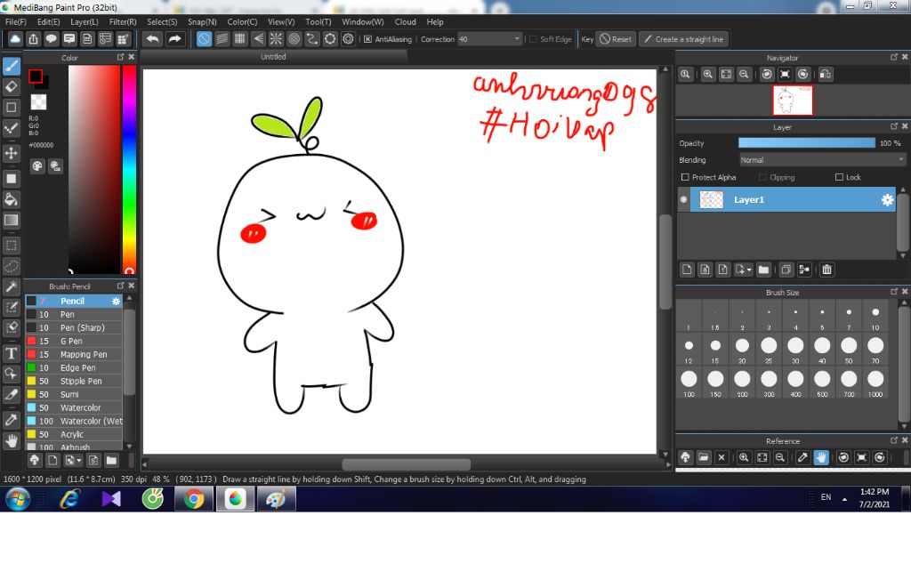Click the hue color strip
This screenshot has height=588, width=911.
tap(129, 168)
